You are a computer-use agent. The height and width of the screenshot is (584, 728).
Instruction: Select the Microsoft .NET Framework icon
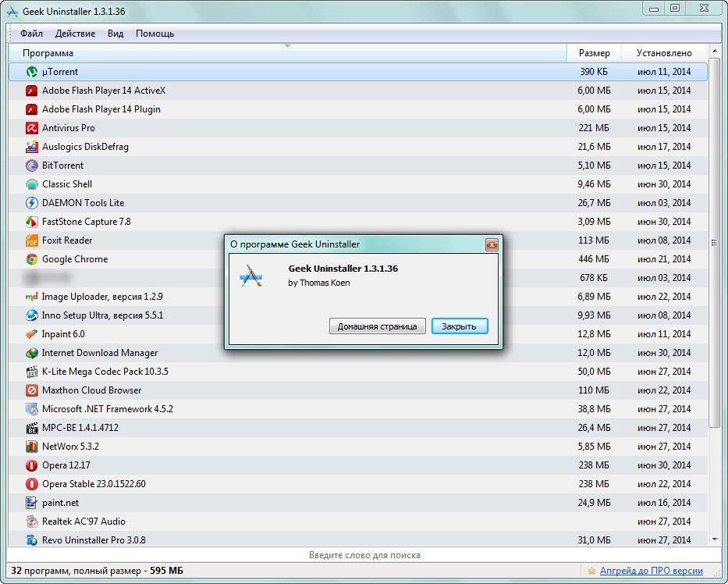pos(31,409)
